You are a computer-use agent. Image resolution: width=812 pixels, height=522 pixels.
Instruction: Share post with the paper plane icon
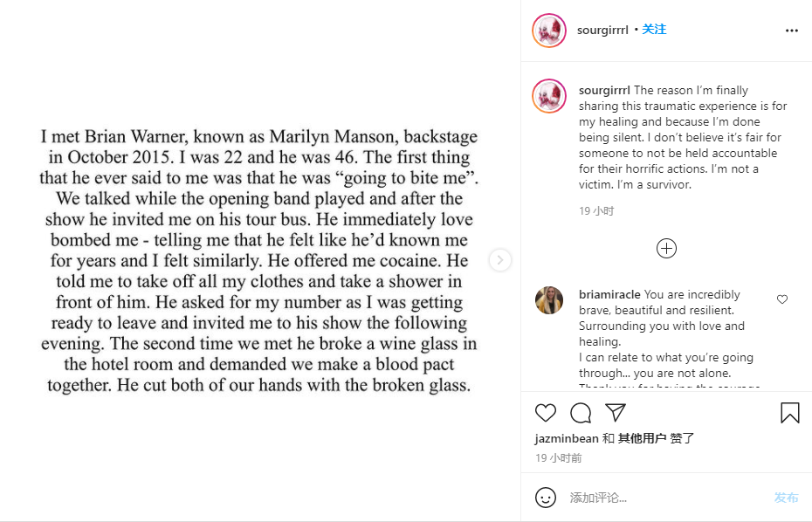616,413
